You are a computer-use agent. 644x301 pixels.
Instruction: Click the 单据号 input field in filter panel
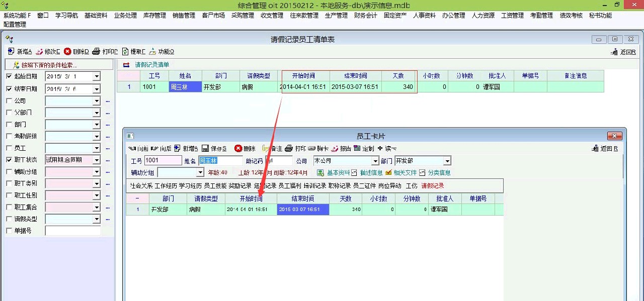pyautogui.click(x=73, y=231)
